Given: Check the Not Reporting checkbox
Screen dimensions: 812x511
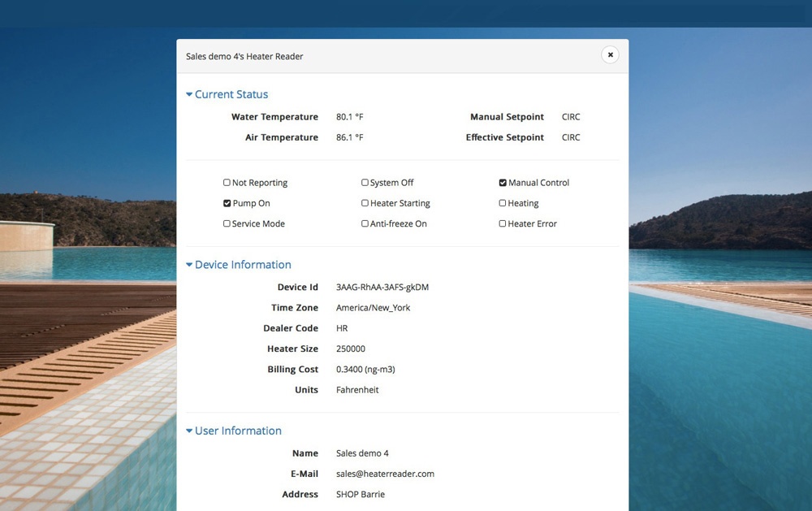Looking at the screenshot, I should coord(227,183).
